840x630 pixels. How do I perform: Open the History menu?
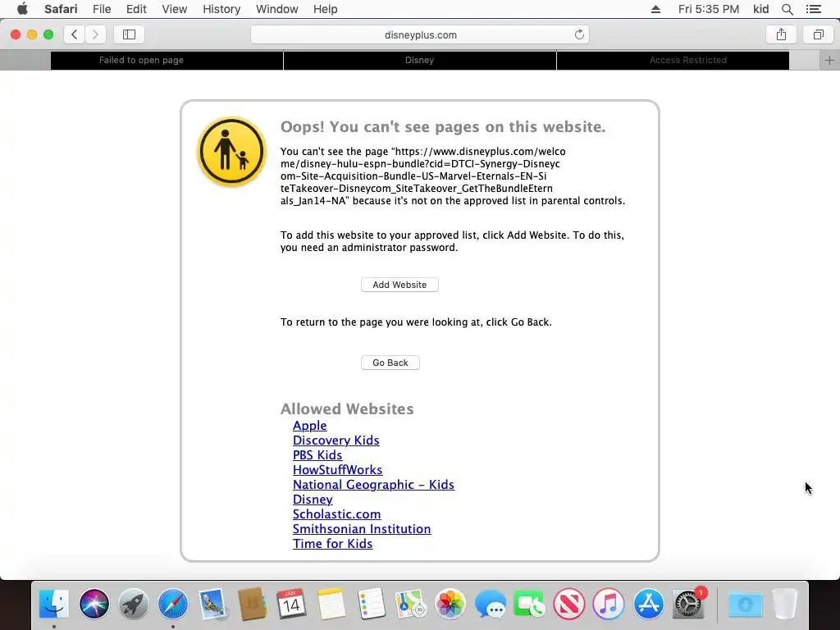click(221, 9)
